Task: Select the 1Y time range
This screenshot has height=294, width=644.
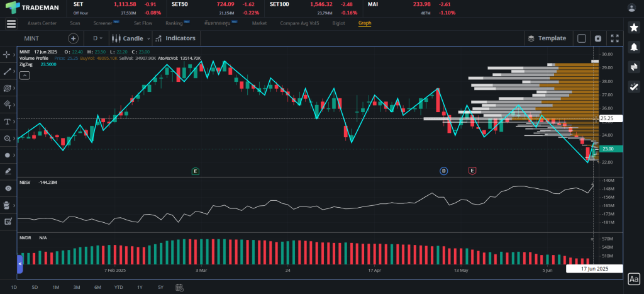Action: click(x=140, y=287)
